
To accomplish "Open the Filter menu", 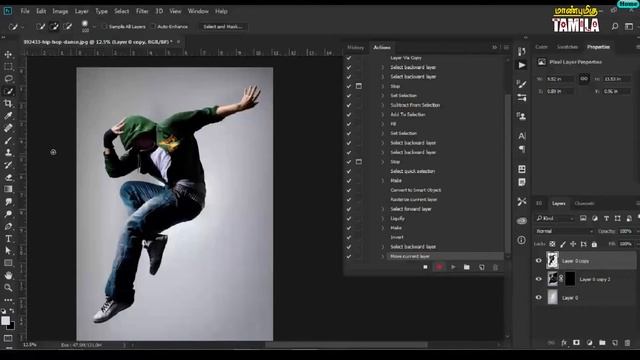I will point(142,11).
